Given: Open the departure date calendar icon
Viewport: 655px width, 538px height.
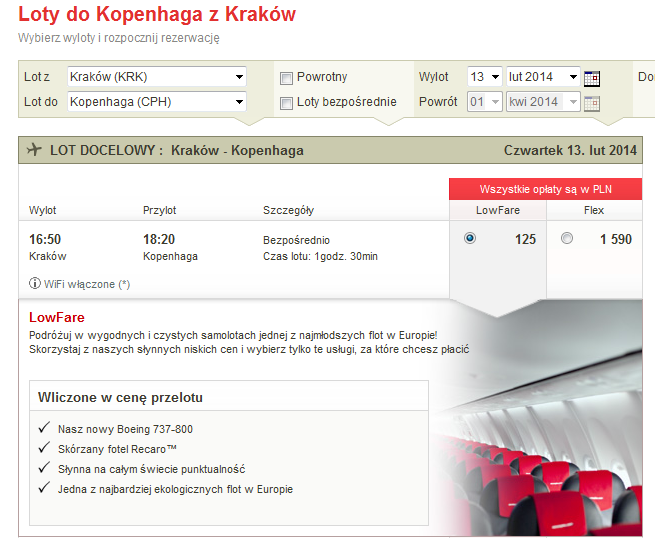Looking at the screenshot, I should [x=592, y=79].
